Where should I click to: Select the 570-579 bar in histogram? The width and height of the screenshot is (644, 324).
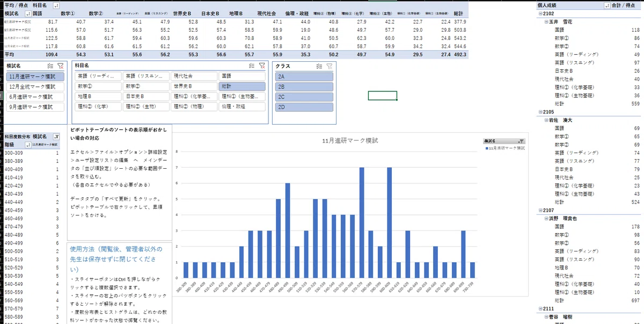362,222
